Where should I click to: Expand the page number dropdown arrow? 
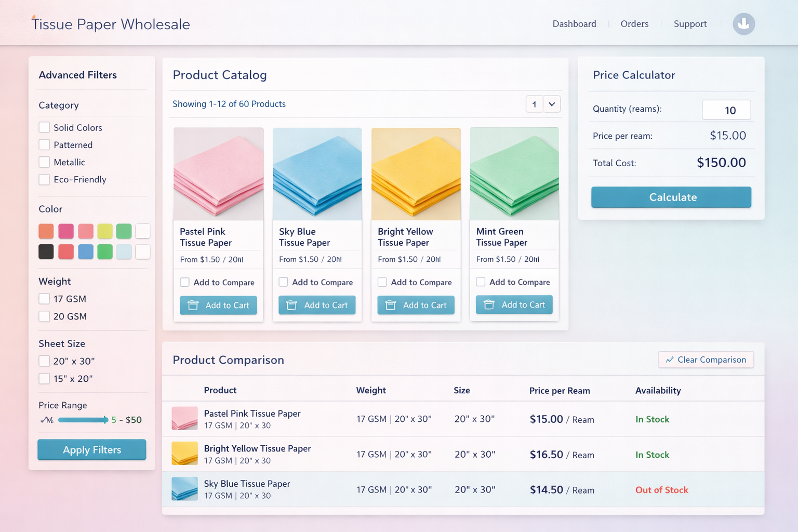552,104
